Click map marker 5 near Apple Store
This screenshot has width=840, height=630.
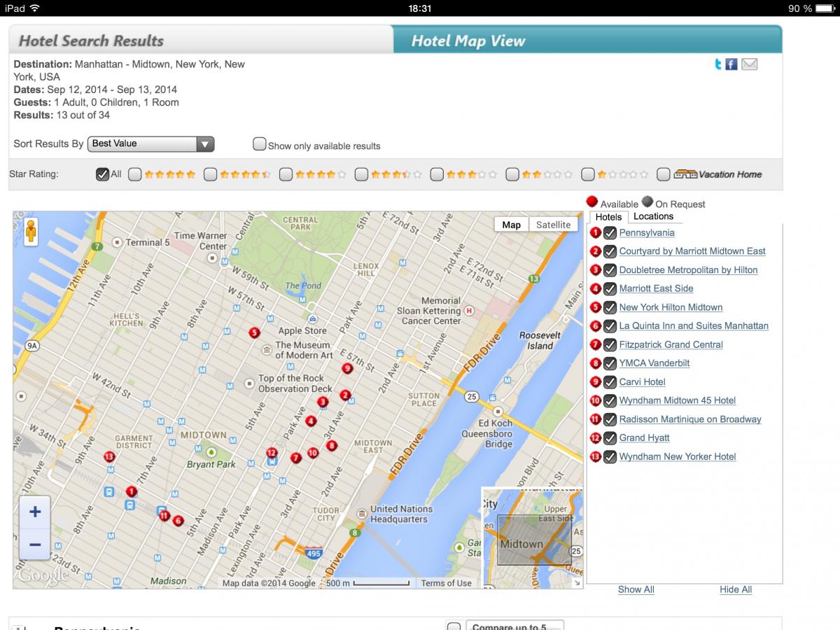pyautogui.click(x=254, y=333)
